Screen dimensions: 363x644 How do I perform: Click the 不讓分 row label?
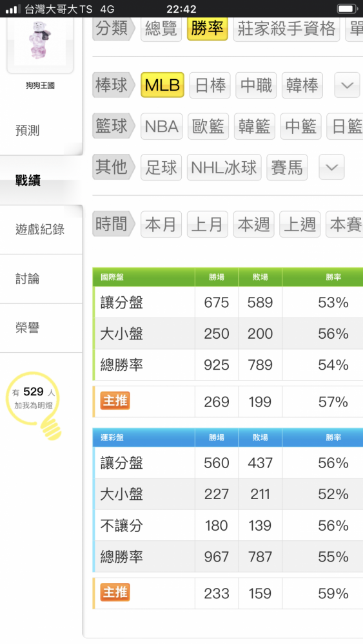coord(122,526)
